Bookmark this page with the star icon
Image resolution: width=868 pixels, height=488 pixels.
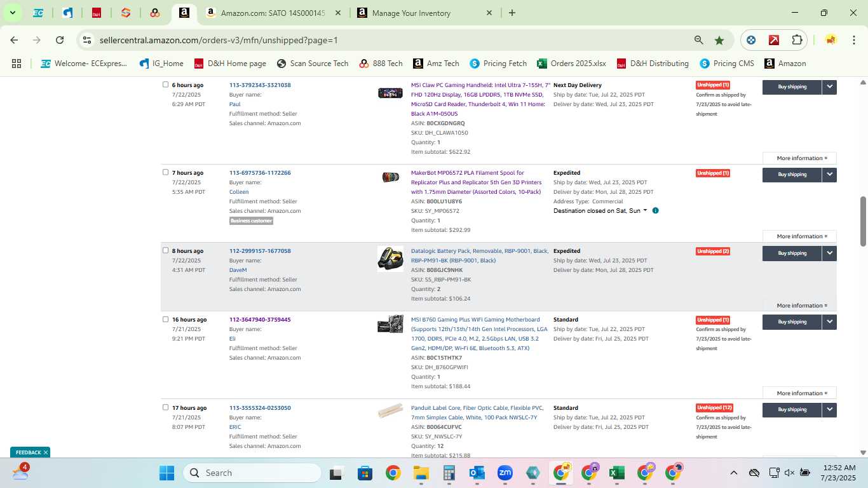[x=719, y=40]
